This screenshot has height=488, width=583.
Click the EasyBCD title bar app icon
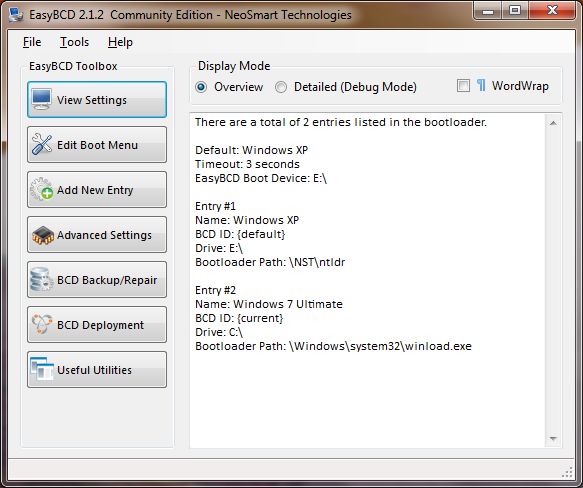coord(16,14)
